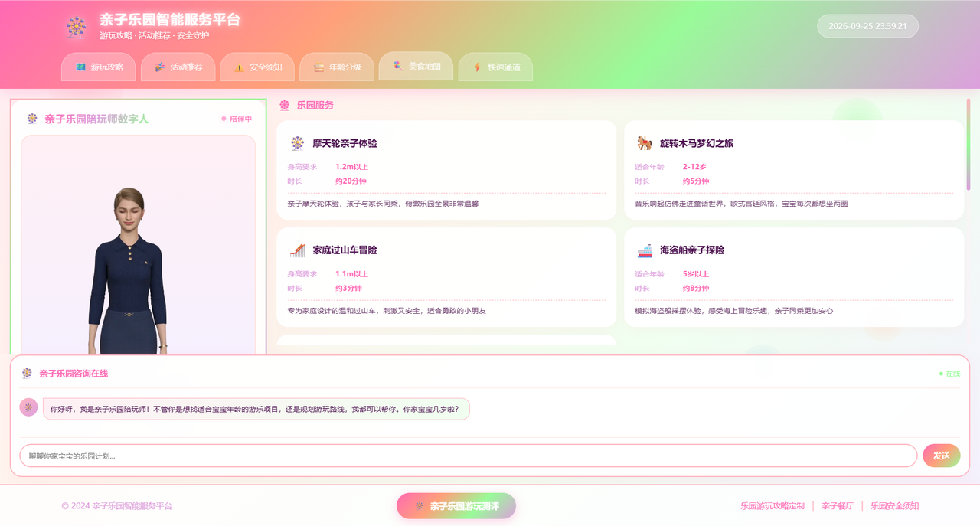Click the 亲子乐园智能服务平台 header title
Image resolution: width=980 pixels, height=526 pixels.
pyautogui.click(x=170, y=20)
